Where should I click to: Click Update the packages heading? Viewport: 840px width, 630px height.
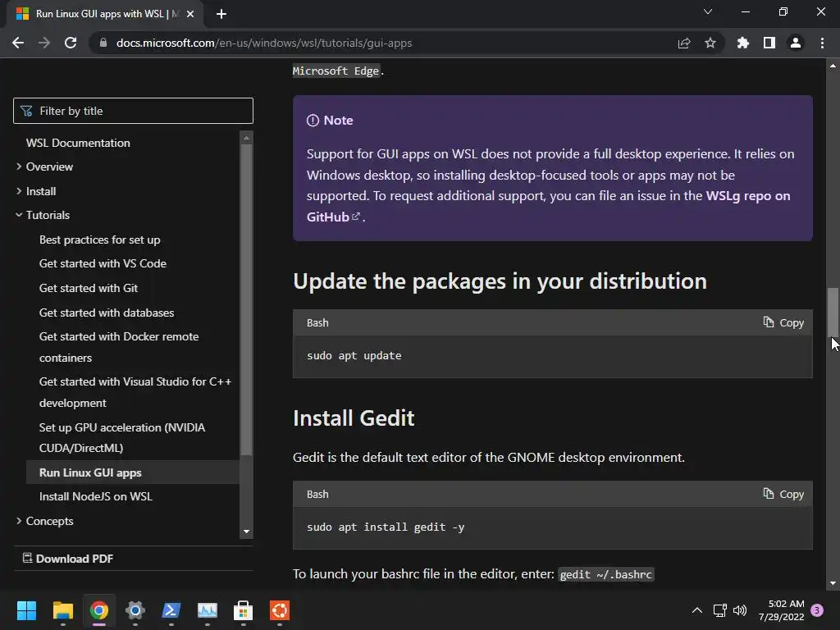tap(500, 281)
